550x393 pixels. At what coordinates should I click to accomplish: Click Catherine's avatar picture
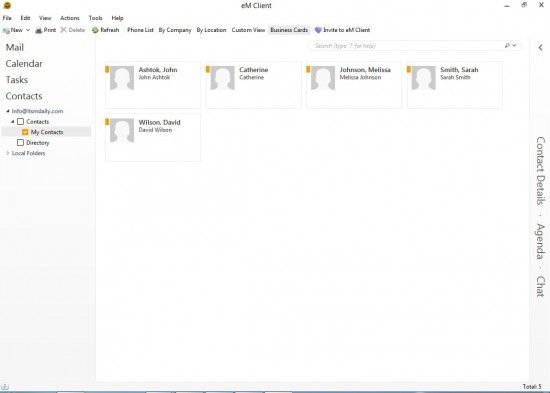point(222,78)
